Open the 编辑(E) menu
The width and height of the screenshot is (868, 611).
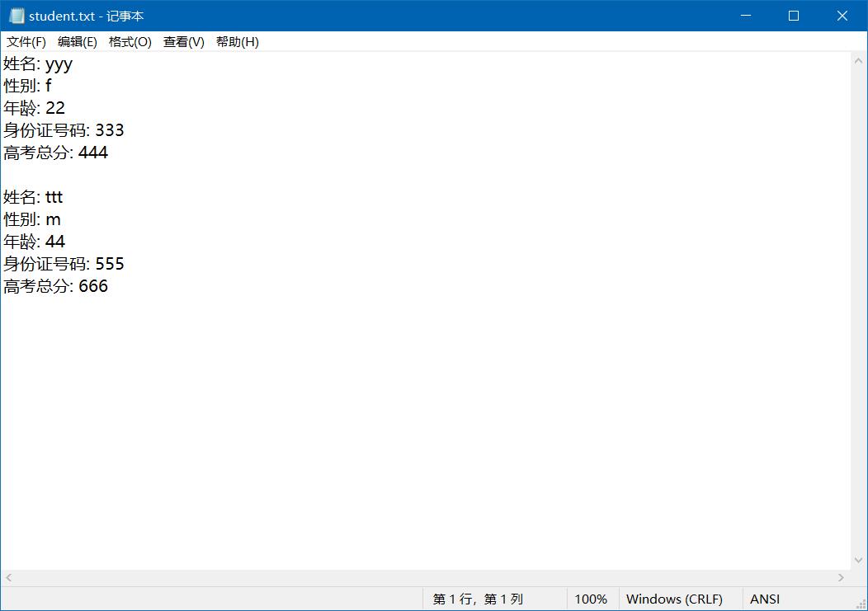coord(77,42)
